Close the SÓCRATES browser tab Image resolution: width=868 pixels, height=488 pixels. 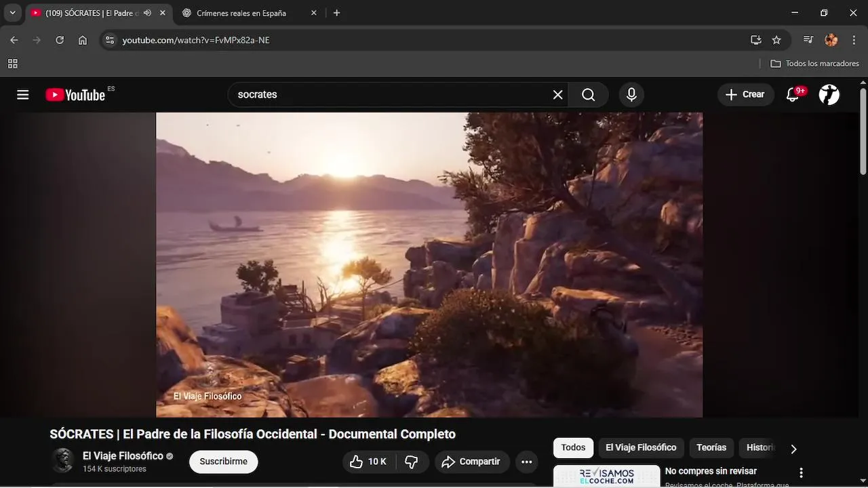[163, 13]
